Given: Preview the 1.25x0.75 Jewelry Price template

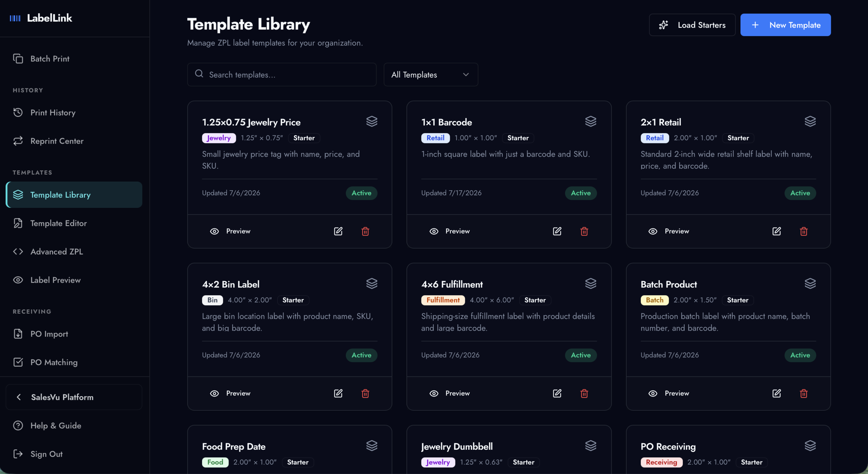Looking at the screenshot, I should pos(230,231).
